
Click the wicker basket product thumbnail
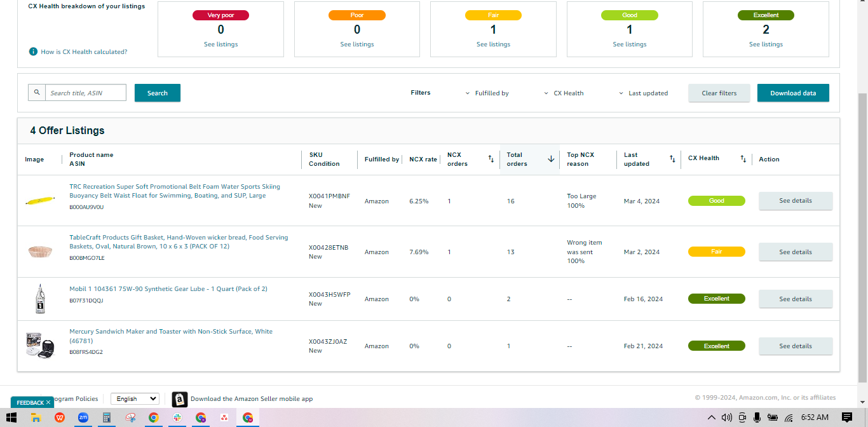click(41, 252)
